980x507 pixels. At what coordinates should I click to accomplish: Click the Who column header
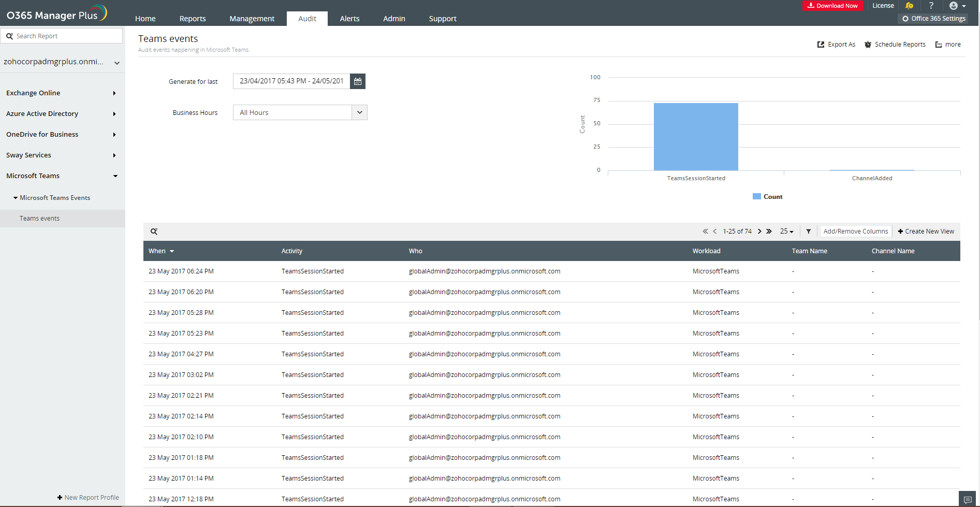click(x=415, y=251)
